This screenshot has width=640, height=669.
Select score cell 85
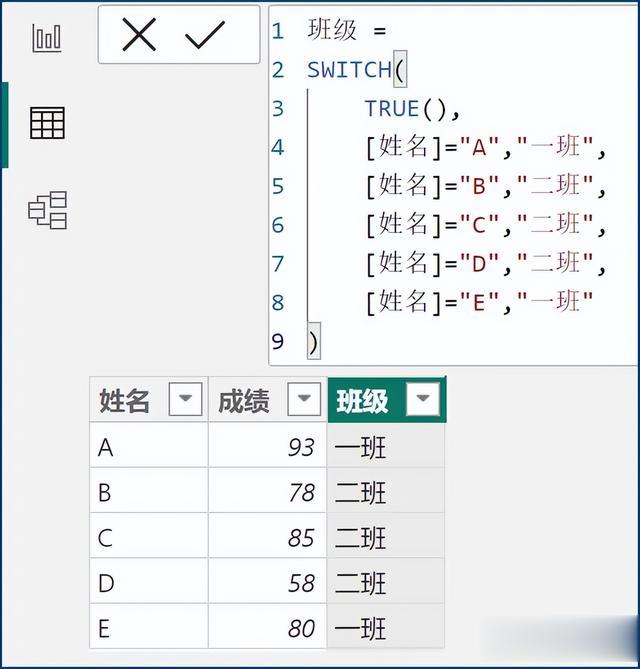coord(268,537)
